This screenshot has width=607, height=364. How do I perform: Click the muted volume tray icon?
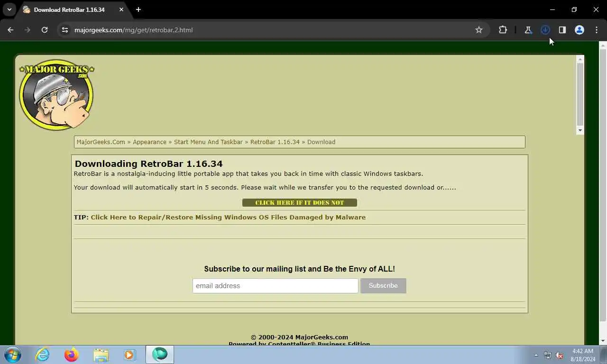tap(559, 355)
